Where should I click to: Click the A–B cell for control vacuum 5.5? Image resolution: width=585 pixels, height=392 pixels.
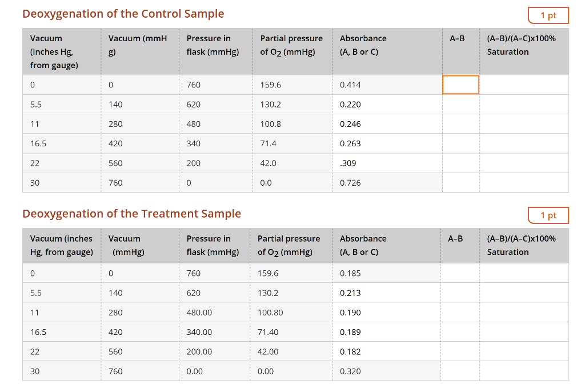[x=460, y=104]
